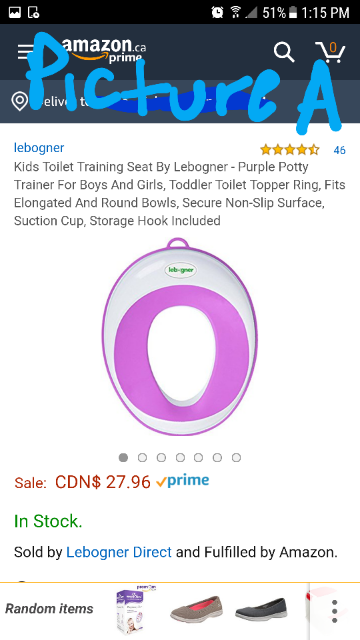Open the 46 customer reviews count
The width and height of the screenshot is (360, 640).
[339, 150]
